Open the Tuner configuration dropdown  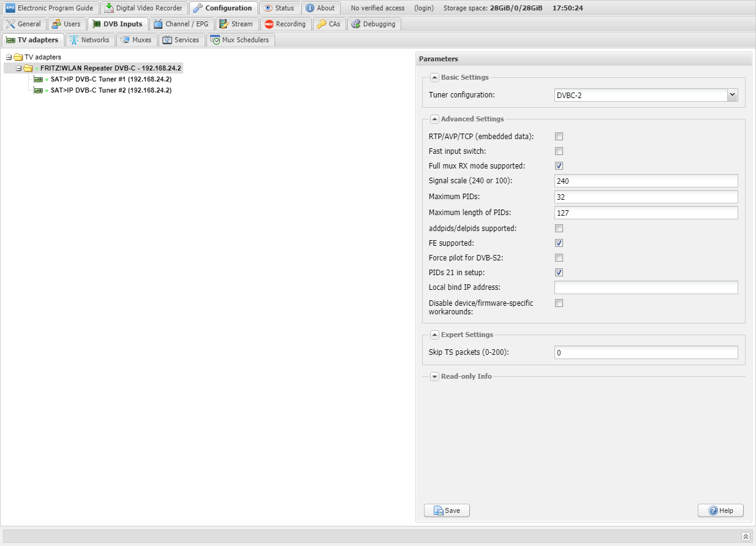click(732, 95)
